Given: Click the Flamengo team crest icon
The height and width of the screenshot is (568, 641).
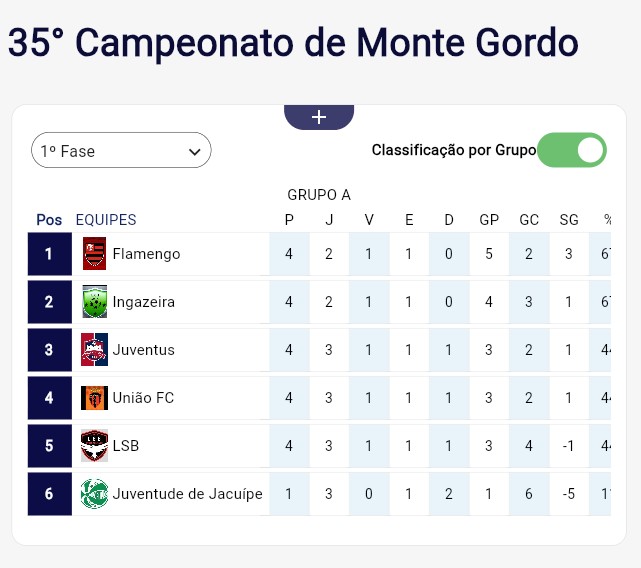Looking at the screenshot, I should click(x=94, y=254).
